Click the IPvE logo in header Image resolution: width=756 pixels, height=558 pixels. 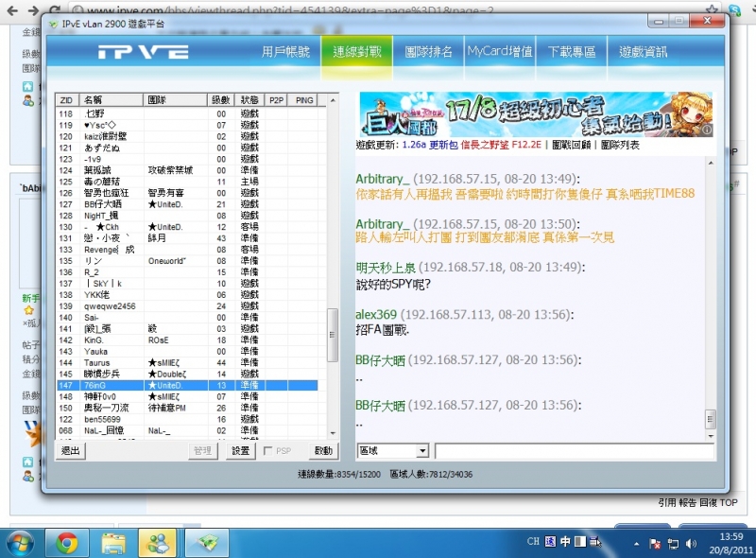click(143, 52)
